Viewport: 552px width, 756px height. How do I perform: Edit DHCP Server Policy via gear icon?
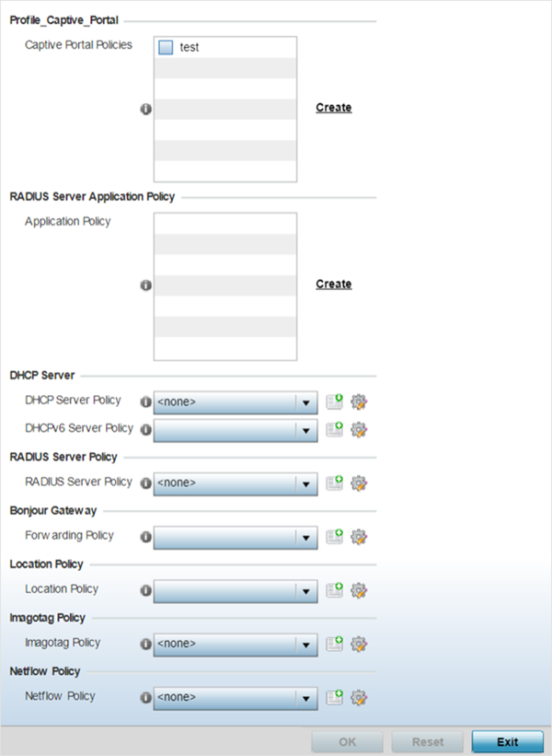359,402
